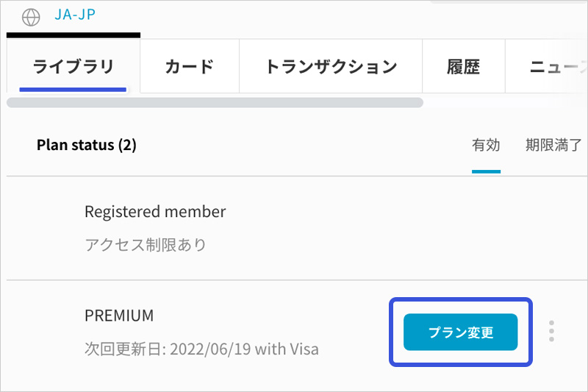Show 期限満了 plans filter
This screenshot has height=392, width=588.
click(553, 145)
